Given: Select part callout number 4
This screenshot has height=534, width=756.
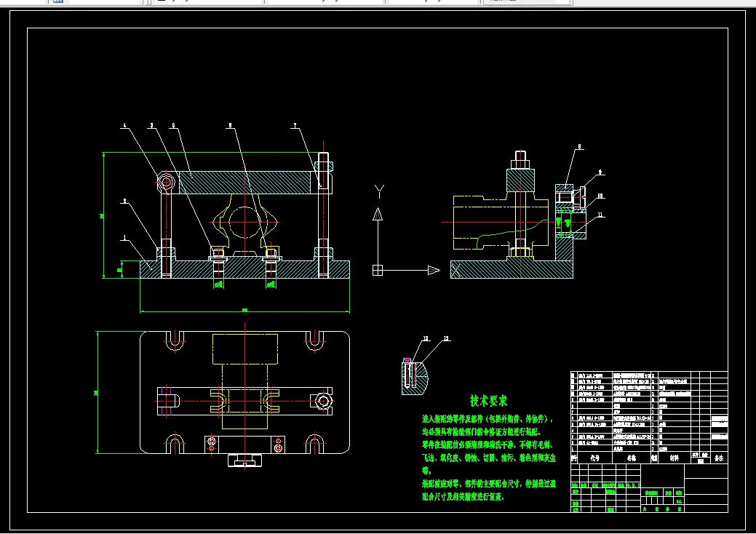Looking at the screenshot, I should tap(125, 125).
